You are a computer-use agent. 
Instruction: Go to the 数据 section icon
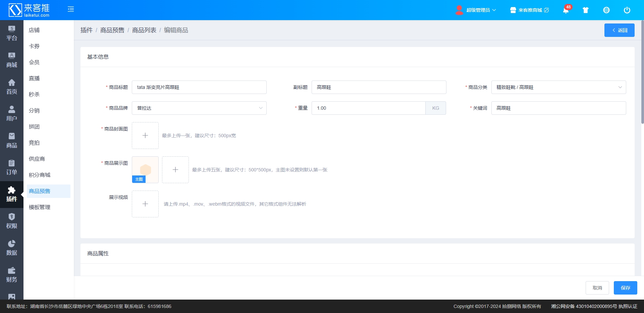(12, 248)
